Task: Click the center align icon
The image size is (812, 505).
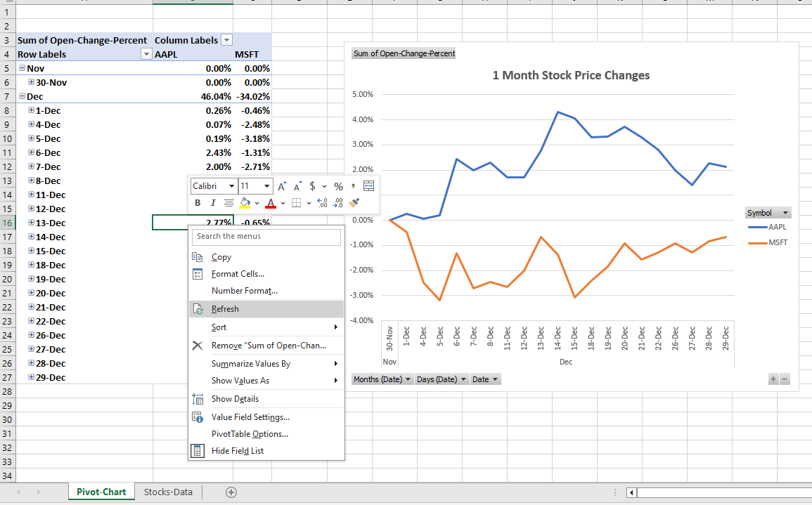Action: pos(228,203)
